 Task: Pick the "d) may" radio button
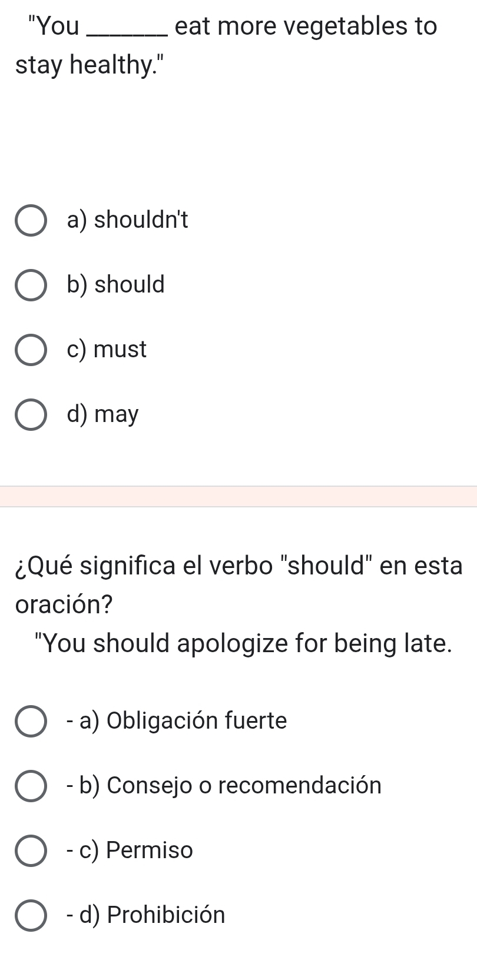coord(31,415)
